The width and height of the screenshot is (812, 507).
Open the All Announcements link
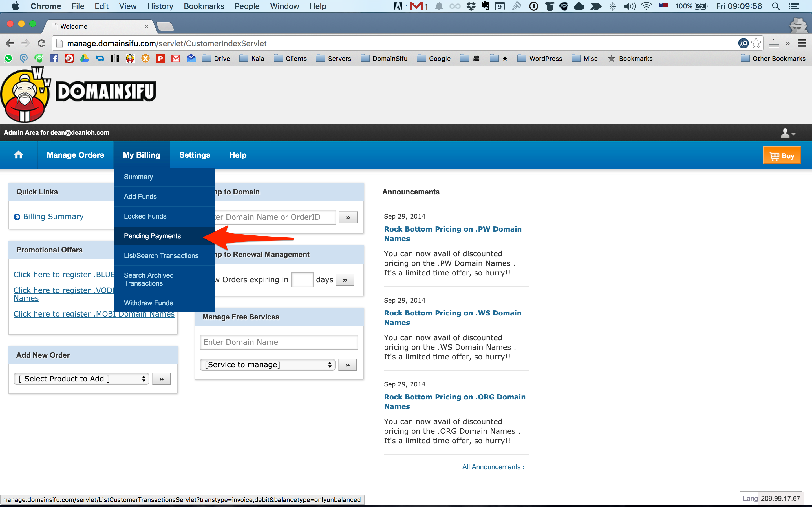coord(493,467)
